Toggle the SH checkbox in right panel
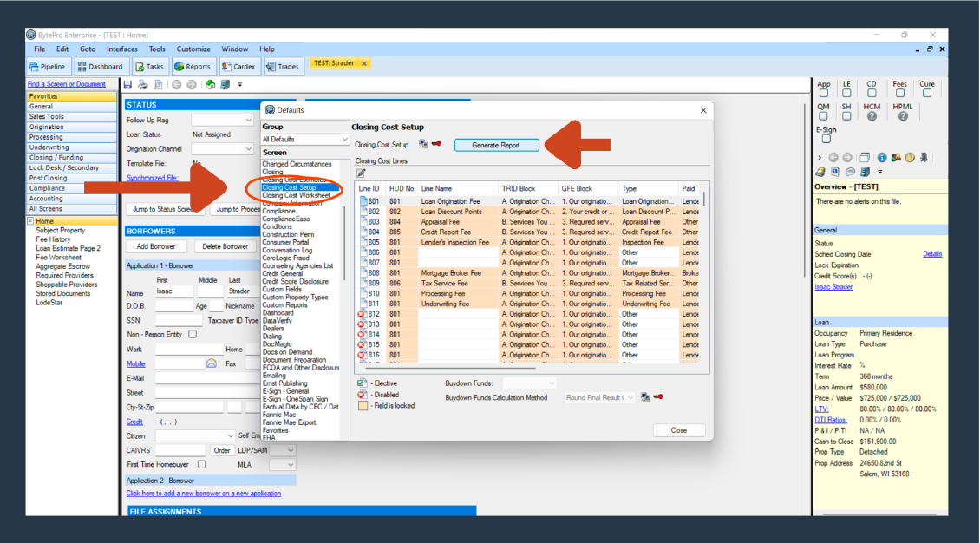 pos(846,116)
